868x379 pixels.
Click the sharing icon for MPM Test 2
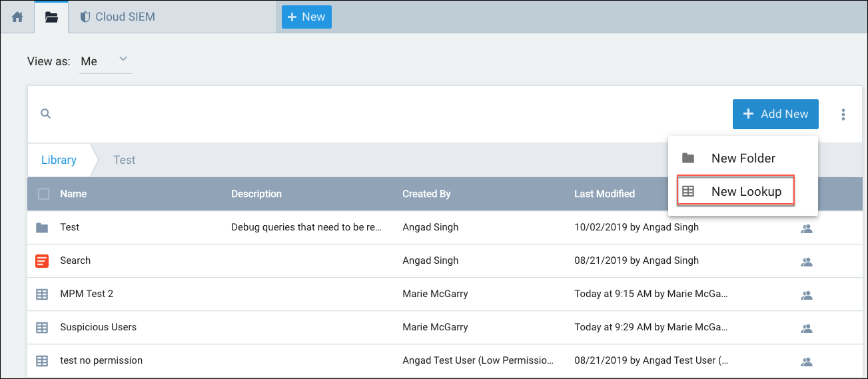[x=807, y=294]
